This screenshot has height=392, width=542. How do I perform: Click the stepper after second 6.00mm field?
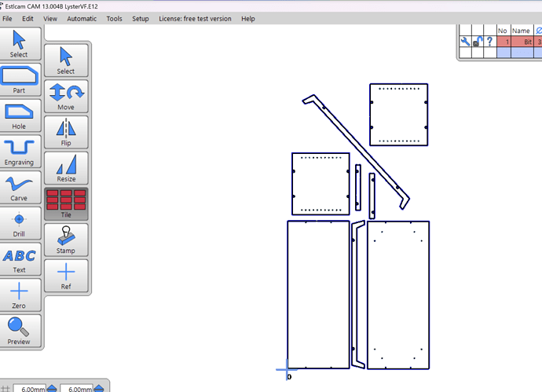click(98, 389)
